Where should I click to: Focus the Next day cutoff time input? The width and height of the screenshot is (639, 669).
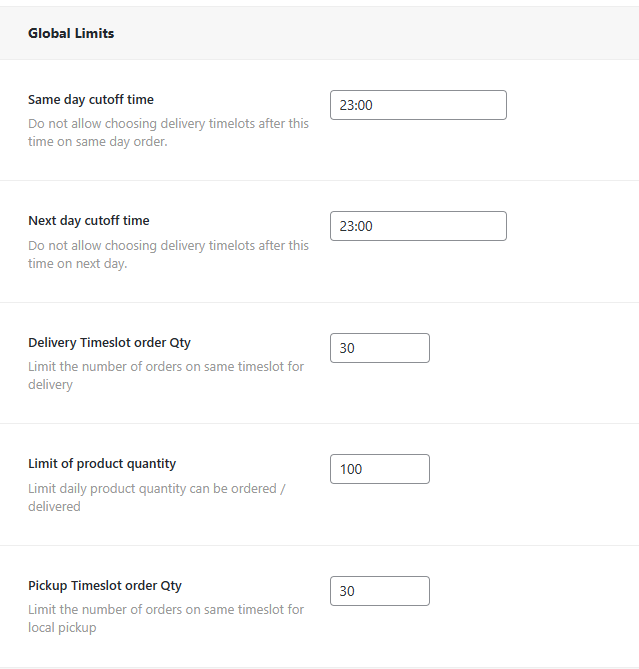click(x=418, y=226)
